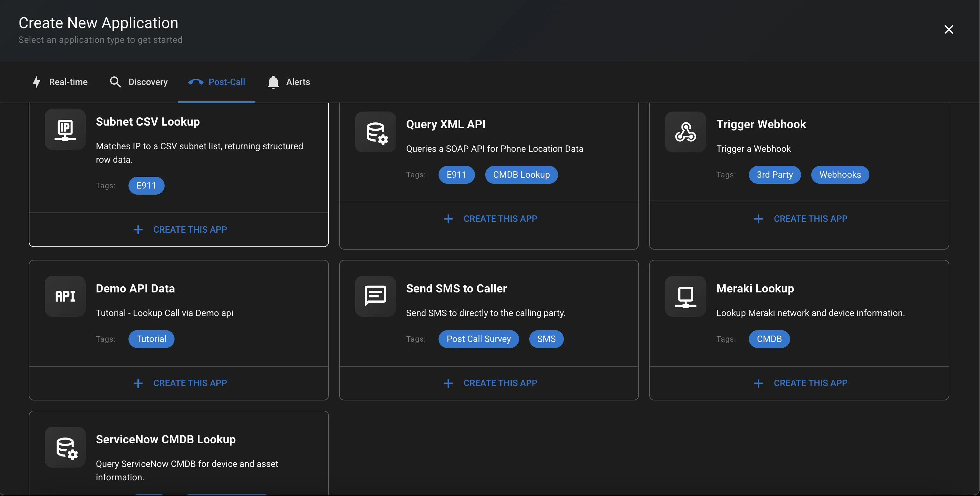980x496 pixels.
Task: Click the Post Call Survey tag
Action: click(478, 339)
